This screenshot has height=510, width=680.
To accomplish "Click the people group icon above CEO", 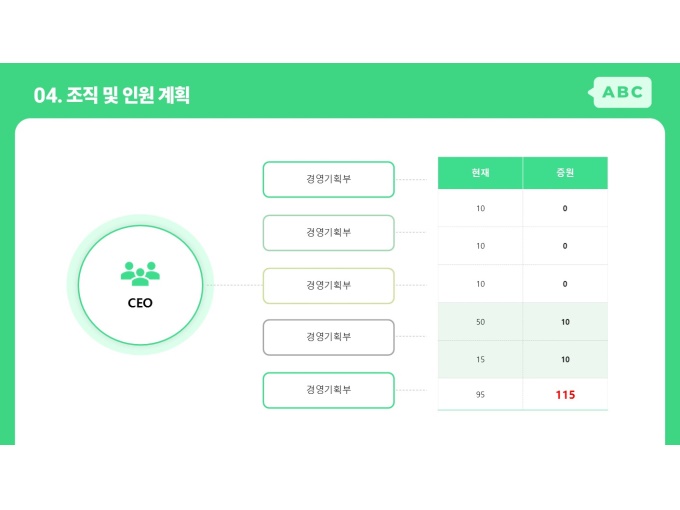I will pyautogui.click(x=140, y=272).
